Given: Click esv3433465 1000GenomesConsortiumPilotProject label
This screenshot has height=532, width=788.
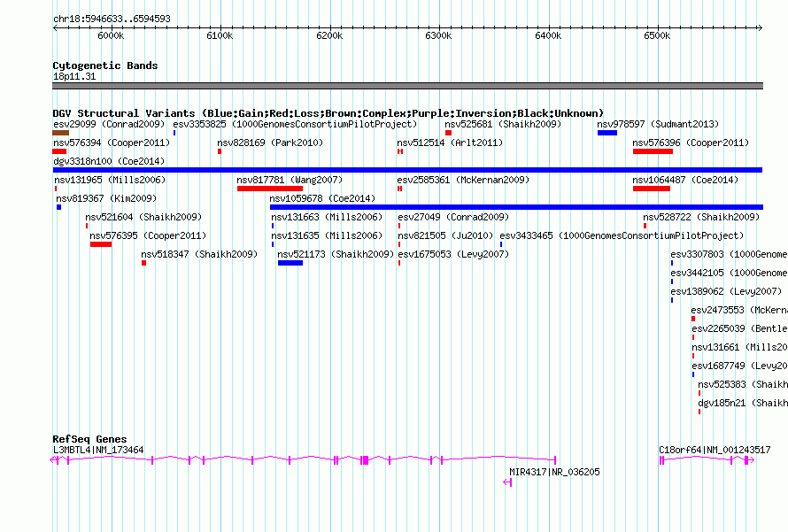Looking at the screenshot, I should pyautogui.click(x=622, y=235).
